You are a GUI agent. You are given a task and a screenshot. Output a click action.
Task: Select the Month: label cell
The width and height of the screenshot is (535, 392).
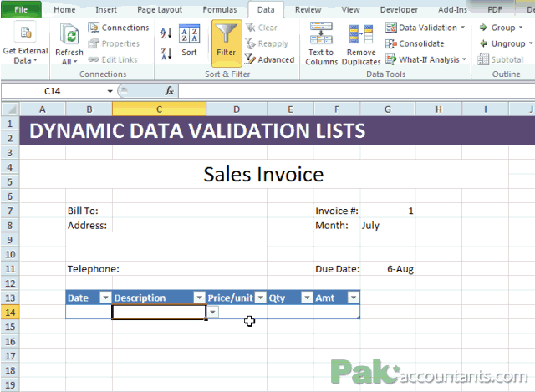(x=337, y=225)
